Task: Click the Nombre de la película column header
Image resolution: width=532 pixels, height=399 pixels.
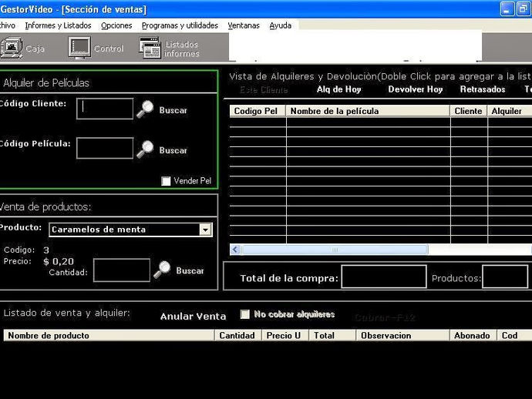Action: coord(368,111)
